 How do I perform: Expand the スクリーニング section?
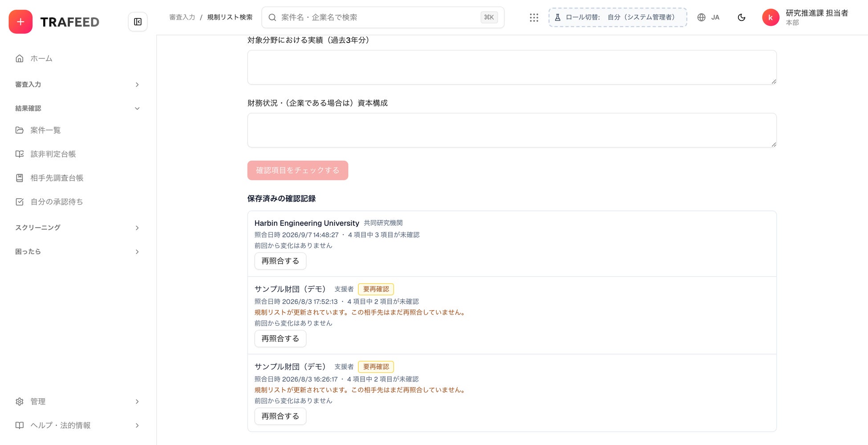pyautogui.click(x=78, y=228)
